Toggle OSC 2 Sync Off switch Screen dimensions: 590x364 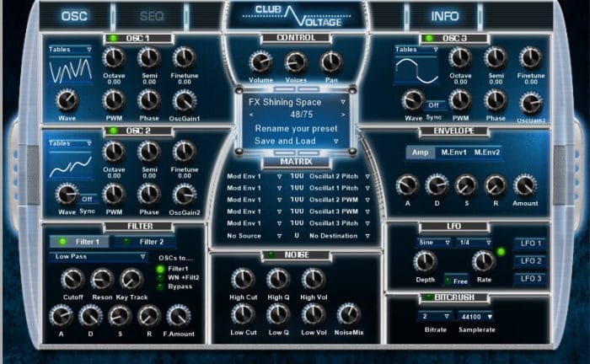click(88, 199)
